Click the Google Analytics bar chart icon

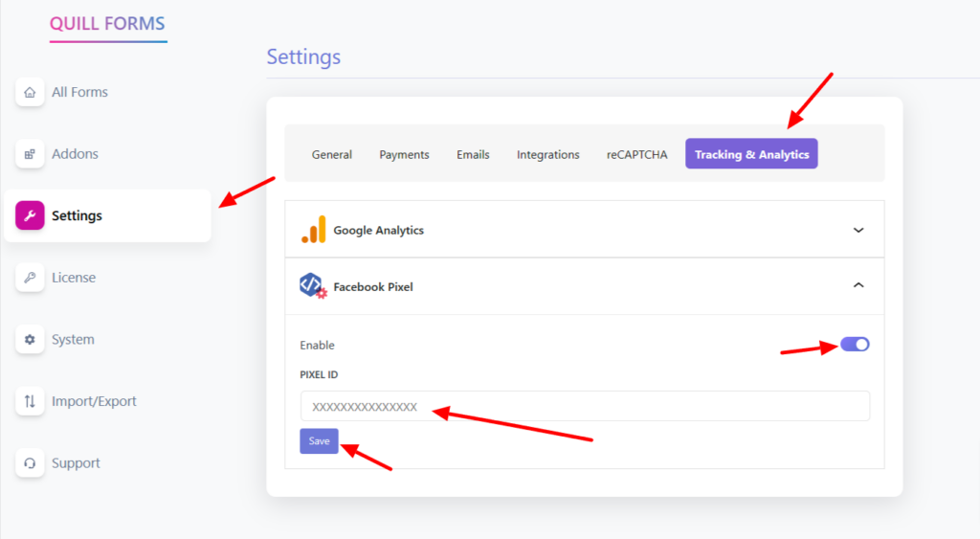314,230
